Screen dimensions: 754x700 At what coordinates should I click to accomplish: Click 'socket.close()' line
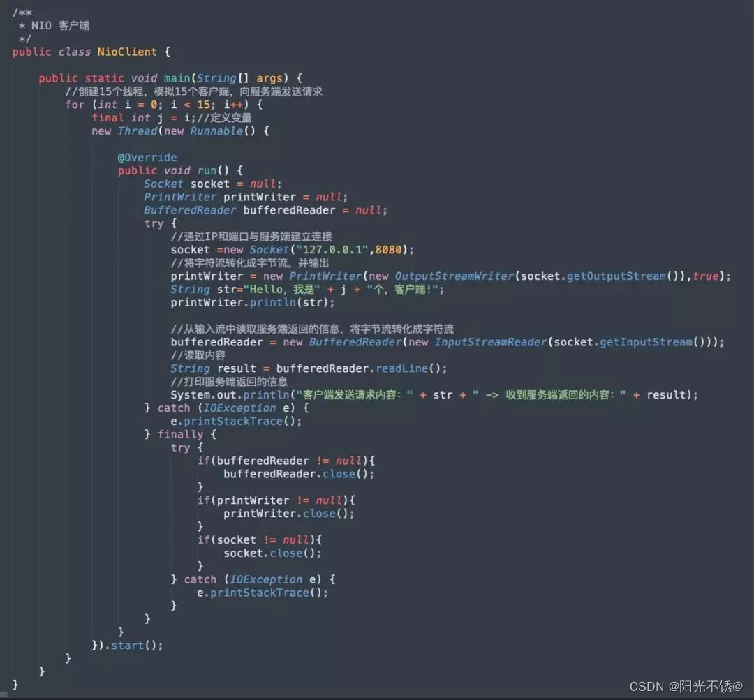click(x=272, y=553)
